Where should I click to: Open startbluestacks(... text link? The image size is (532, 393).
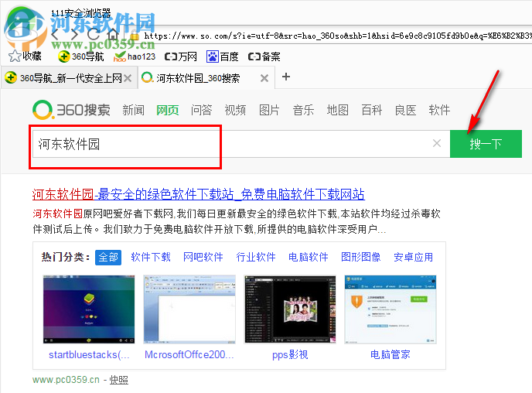89,354
